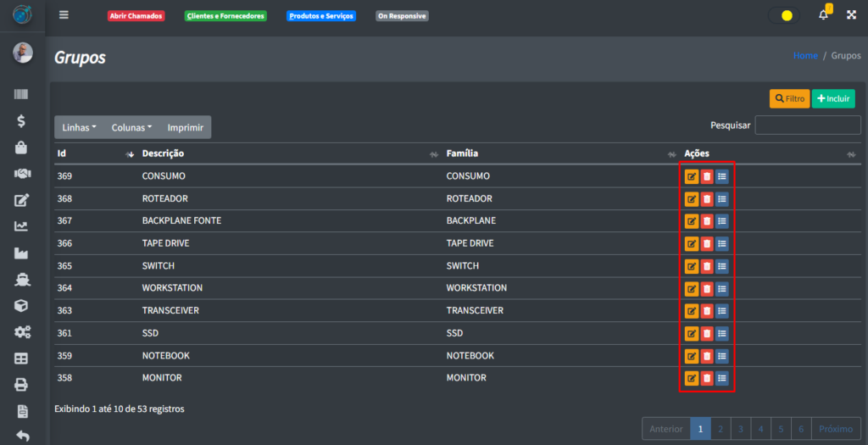Toggle the dark mode theme switch
Image resolution: width=868 pixels, height=445 pixels.
(x=783, y=15)
